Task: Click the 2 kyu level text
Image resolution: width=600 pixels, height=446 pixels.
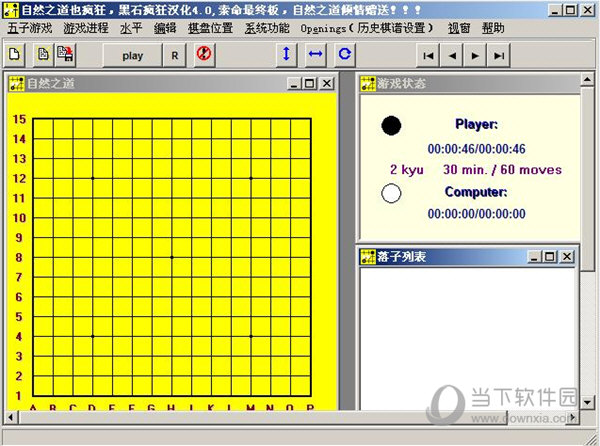Action: [406, 170]
